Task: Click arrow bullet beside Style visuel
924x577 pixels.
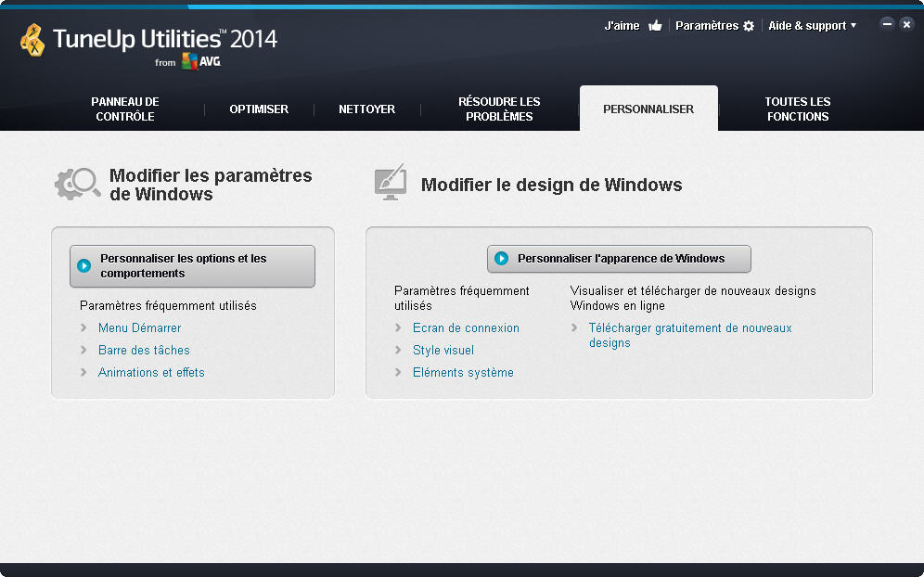Action: (x=398, y=350)
